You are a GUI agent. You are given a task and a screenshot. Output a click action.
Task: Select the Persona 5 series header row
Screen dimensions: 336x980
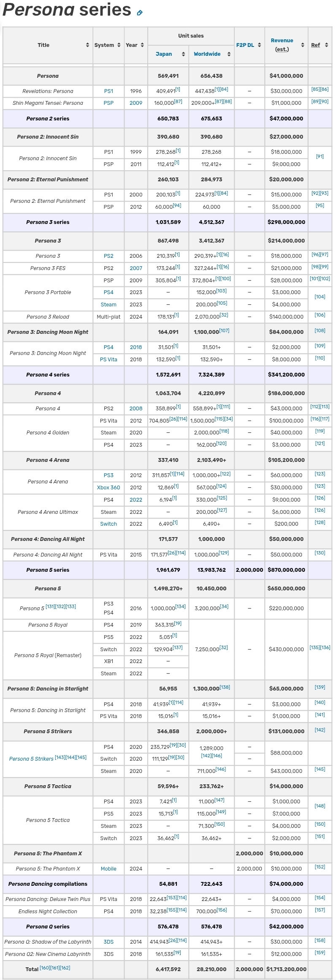click(x=167, y=570)
